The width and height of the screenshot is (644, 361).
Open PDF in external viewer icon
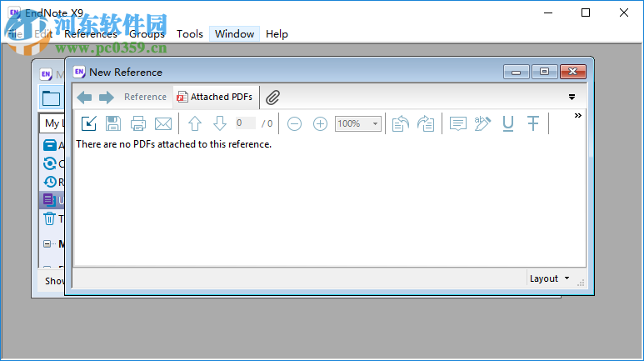click(x=88, y=123)
